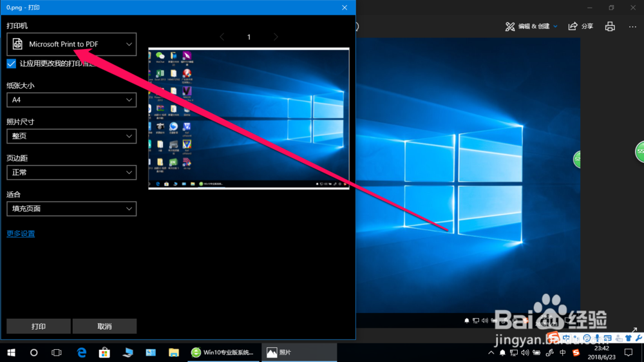Open Microsoft Store from taskbar

(x=104, y=352)
